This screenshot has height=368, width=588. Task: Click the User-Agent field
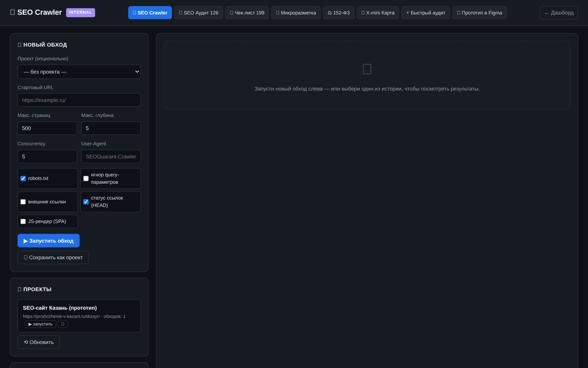click(111, 156)
